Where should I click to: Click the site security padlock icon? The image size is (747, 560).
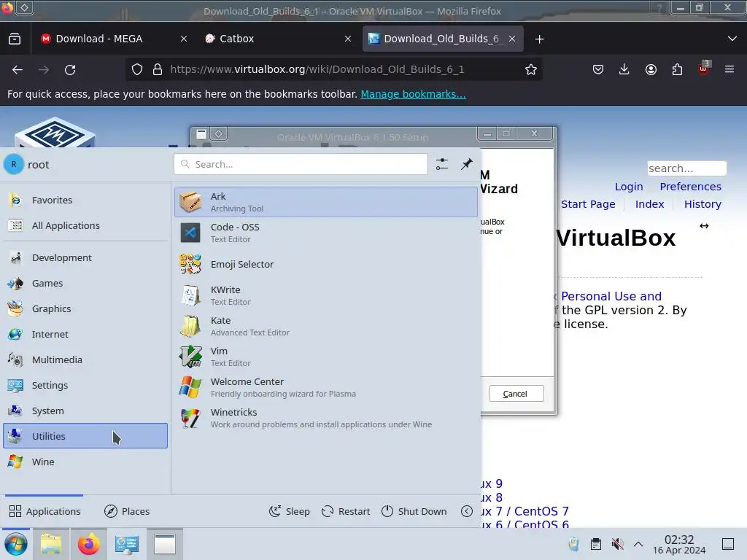[x=158, y=69]
